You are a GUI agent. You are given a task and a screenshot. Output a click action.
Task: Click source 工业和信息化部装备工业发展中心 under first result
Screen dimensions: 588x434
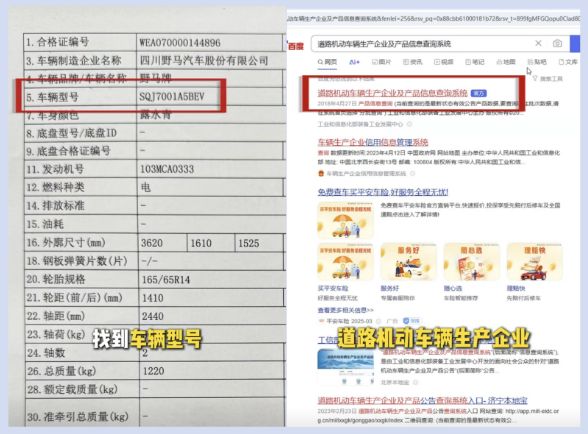(361, 124)
